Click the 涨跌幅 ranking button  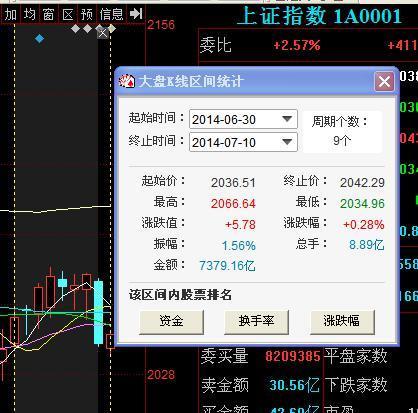(342, 321)
